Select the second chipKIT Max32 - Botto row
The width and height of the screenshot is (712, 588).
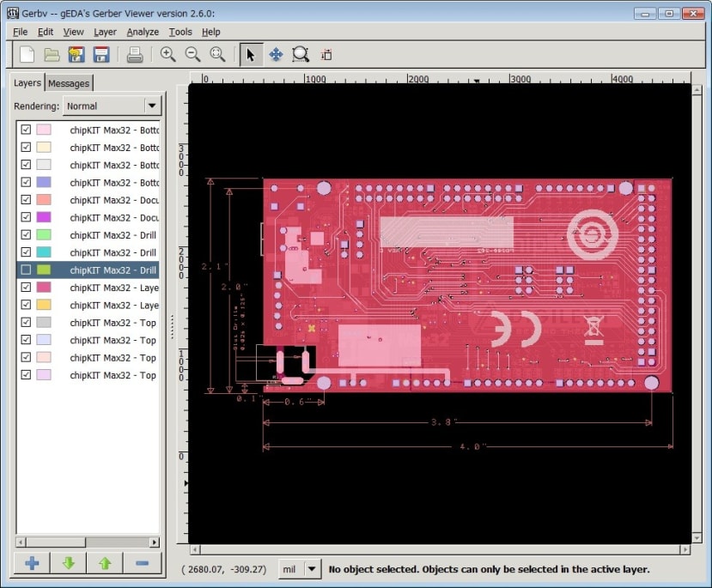(88, 148)
